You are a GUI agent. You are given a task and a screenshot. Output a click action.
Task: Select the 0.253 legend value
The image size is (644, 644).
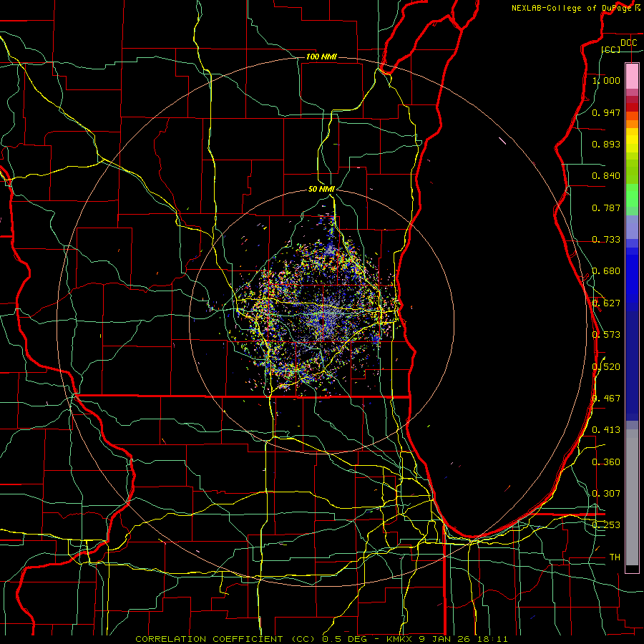click(606, 525)
